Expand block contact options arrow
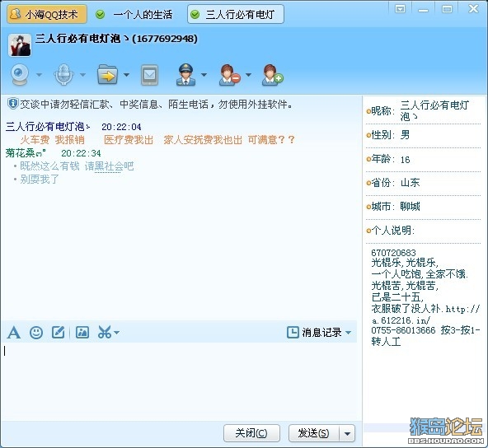Image resolution: width=488 pixels, height=448 pixels. click(248, 75)
